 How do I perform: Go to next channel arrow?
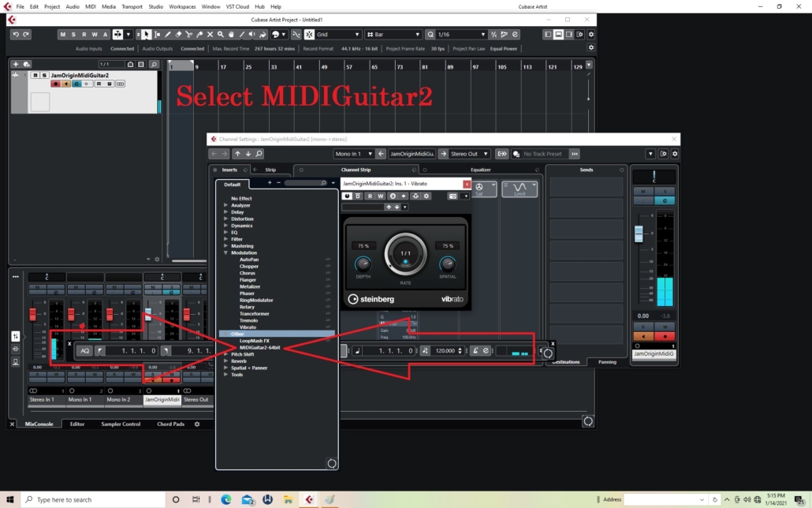point(248,154)
